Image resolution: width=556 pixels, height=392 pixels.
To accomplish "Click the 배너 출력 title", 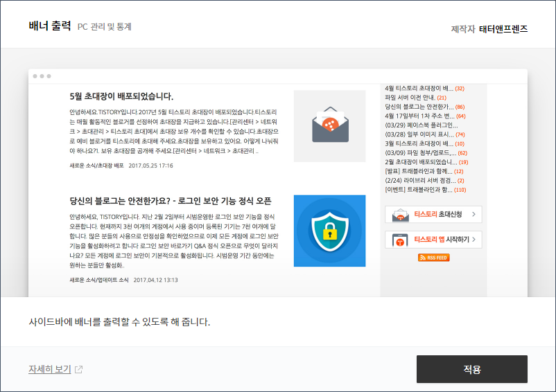I will [x=50, y=26].
